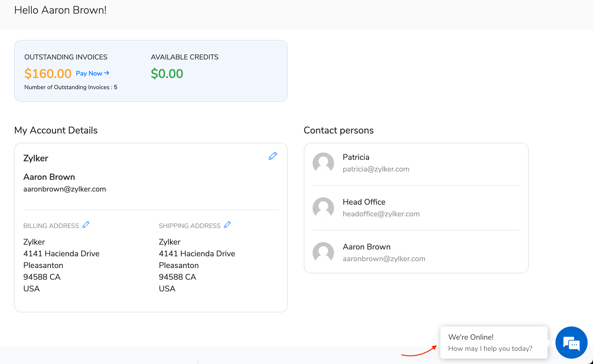593x364 pixels.
Task: Click headoffice@zylker.com email address
Action: pyautogui.click(x=381, y=214)
